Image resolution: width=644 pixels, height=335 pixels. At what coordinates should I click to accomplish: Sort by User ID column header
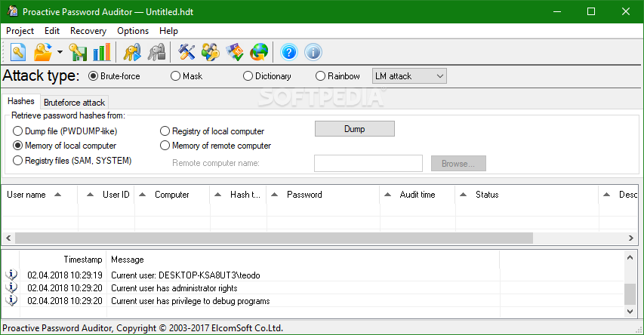tap(106, 195)
